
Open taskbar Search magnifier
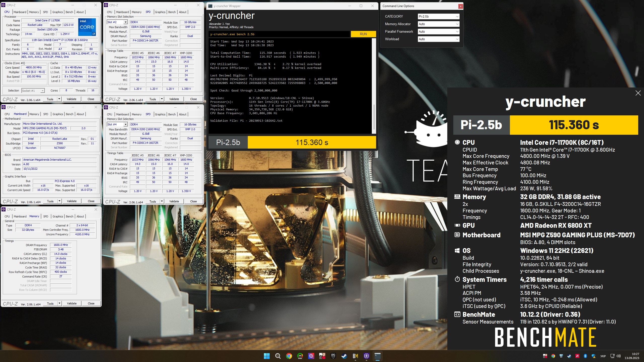(x=278, y=356)
